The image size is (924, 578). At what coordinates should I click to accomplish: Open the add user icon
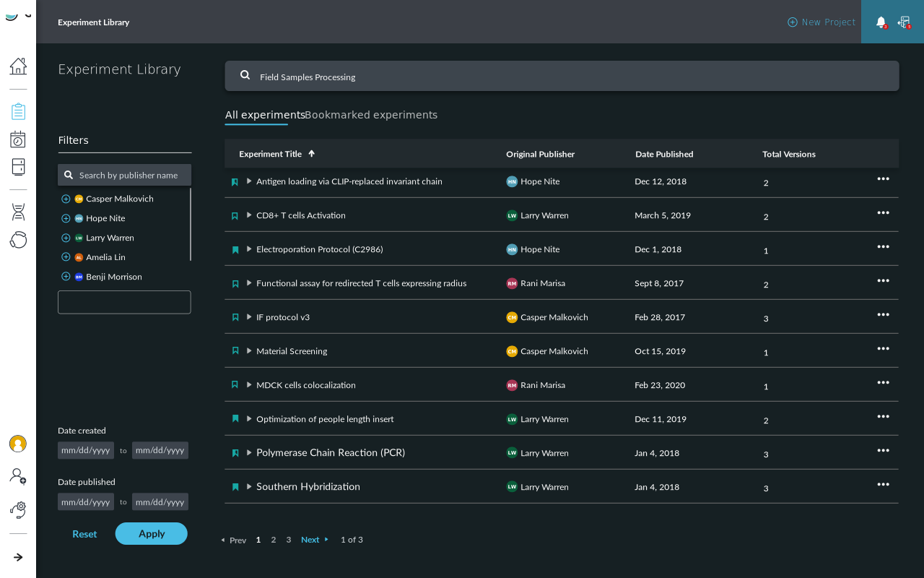pos(18,475)
